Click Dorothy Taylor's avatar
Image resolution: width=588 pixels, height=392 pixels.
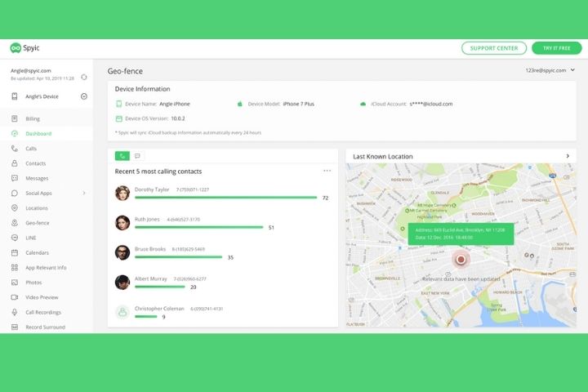coord(122,194)
